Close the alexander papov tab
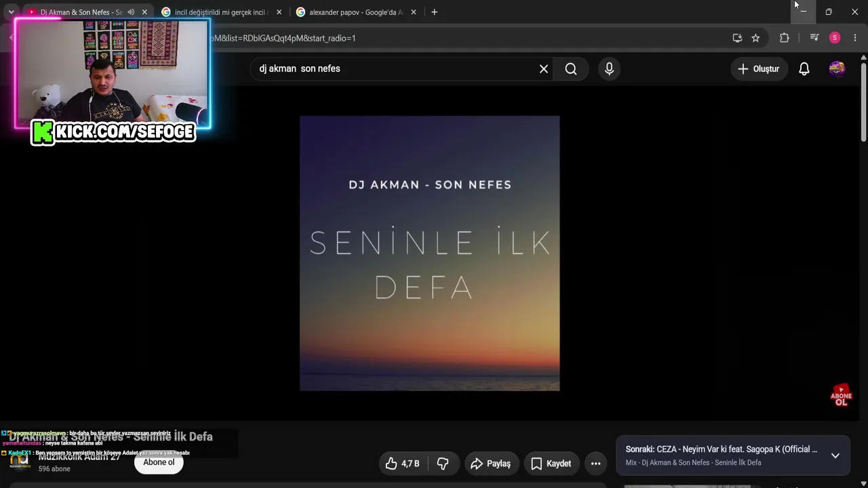The height and width of the screenshot is (488, 868). tap(413, 12)
